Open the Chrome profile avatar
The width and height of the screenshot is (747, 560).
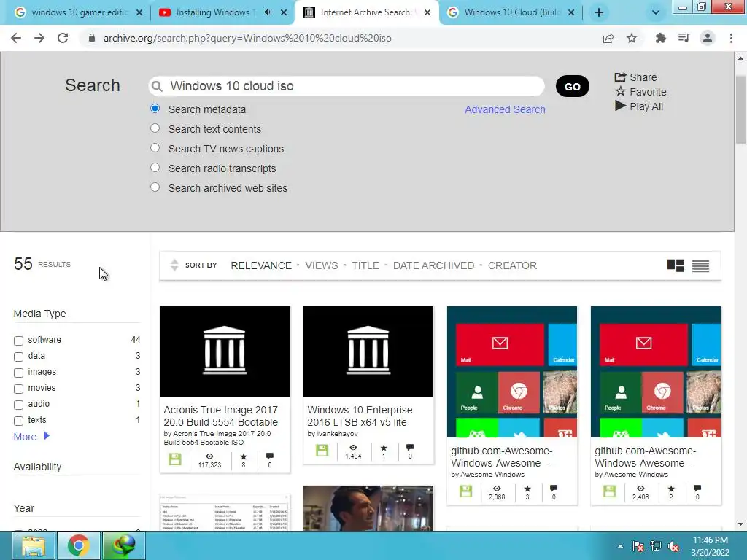click(708, 38)
